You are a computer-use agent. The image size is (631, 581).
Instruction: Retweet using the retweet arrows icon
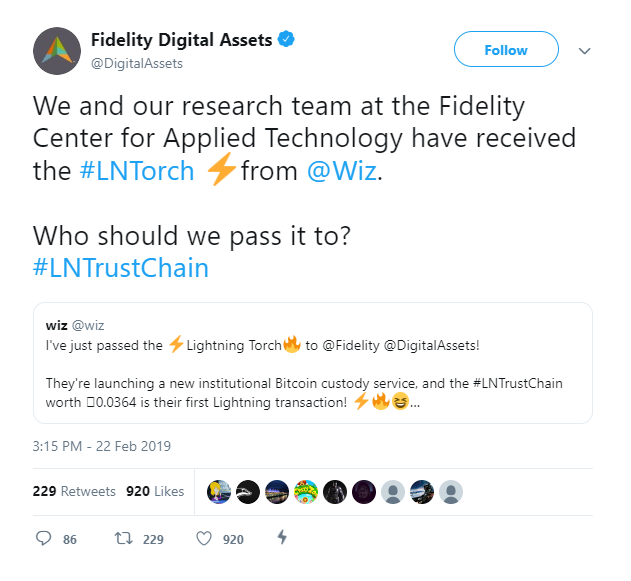124,538
